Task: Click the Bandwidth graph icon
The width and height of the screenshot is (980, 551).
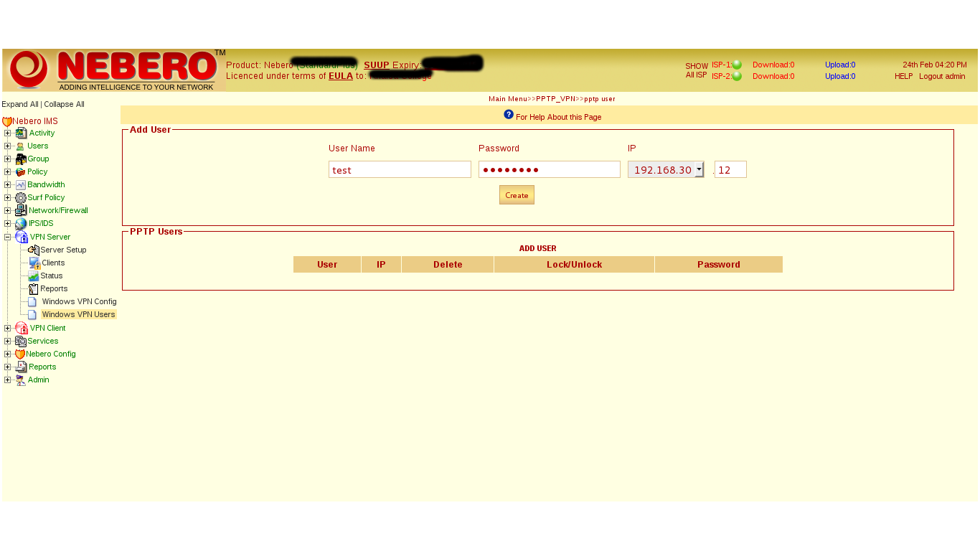Action: pyautogui.click(x=20, y=185)
